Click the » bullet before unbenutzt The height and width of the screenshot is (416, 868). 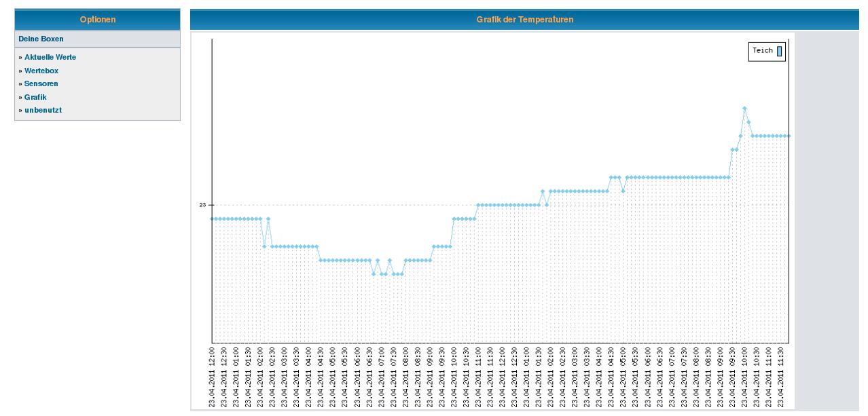[x=20, y=110]
